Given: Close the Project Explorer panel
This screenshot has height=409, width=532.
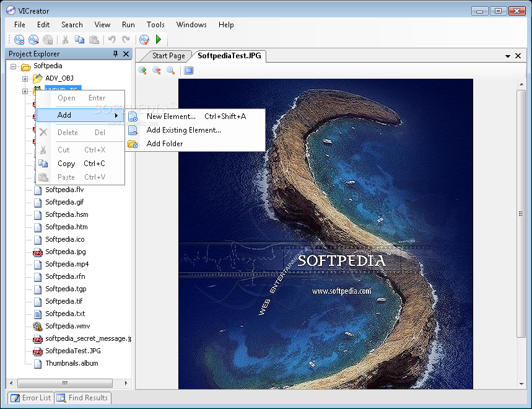Looking at the screenshot, I should pyautogui.click(x=126, y=54).
